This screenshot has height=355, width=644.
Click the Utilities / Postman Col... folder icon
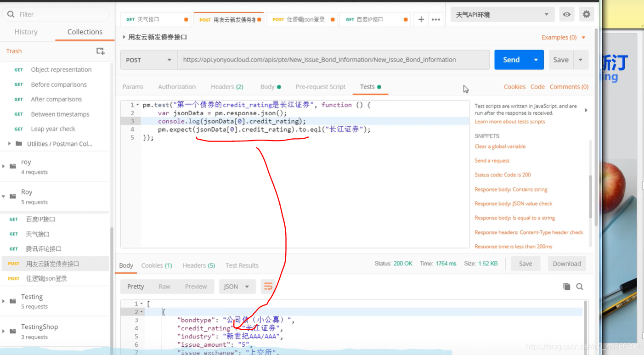pos(19,144)
